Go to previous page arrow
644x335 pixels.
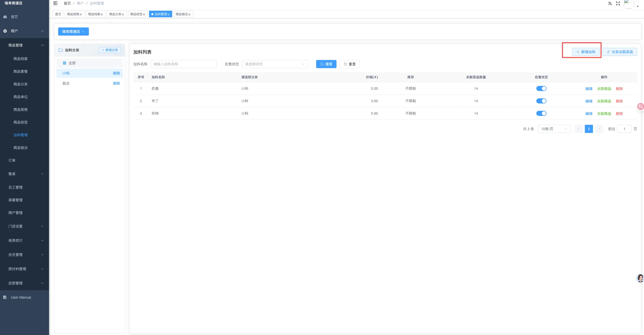578,129
